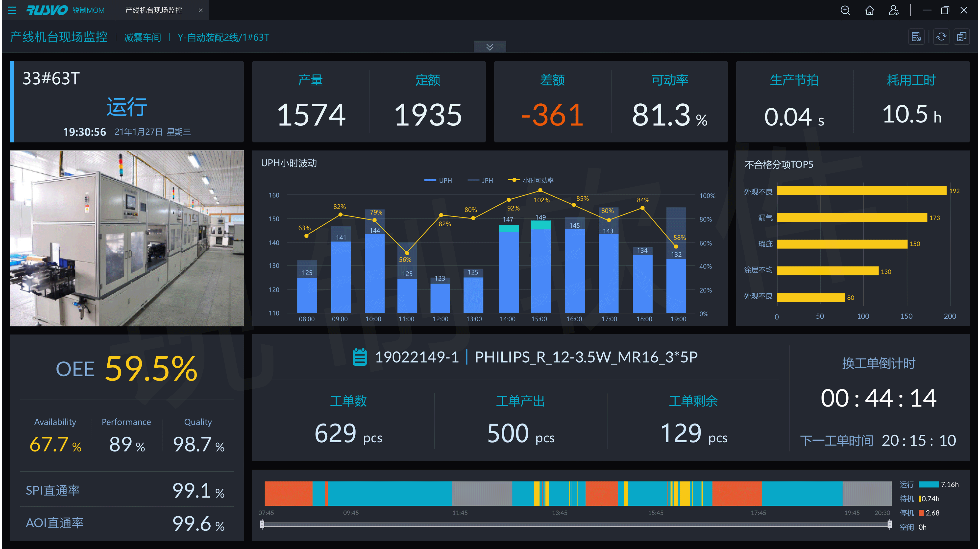This screenshot has height=549, width=980.
Task: Click the timeline range slider left handle
Action: tap(262, 524)
